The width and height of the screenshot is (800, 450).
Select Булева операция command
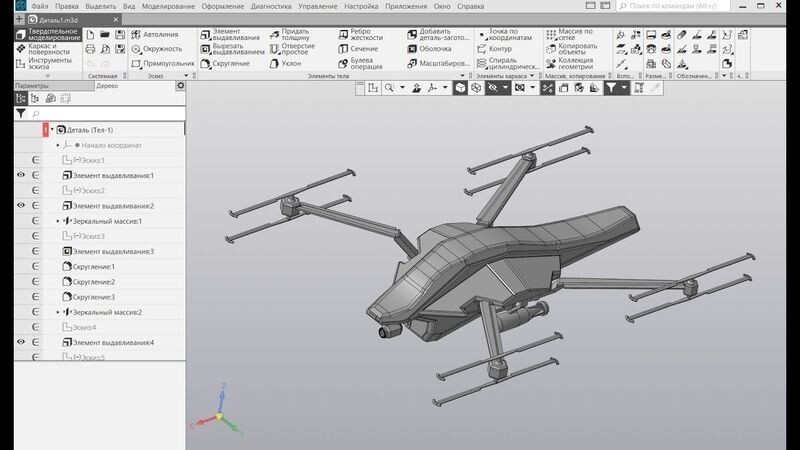[x=360, y=64]
